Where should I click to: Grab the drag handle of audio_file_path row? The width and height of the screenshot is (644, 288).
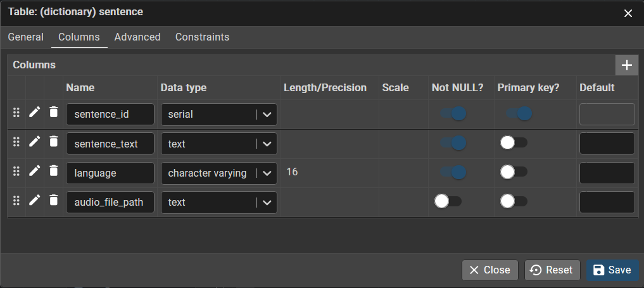tap(16, 201)
